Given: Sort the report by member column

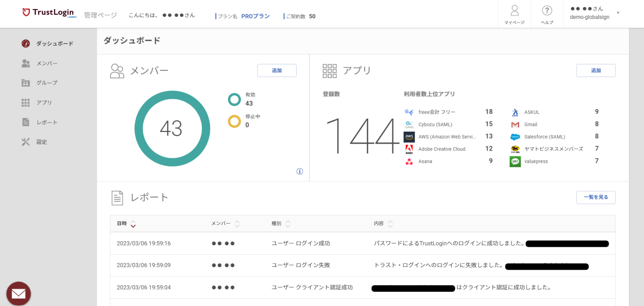Looking at the screenshot, I should tap(237, 224).
